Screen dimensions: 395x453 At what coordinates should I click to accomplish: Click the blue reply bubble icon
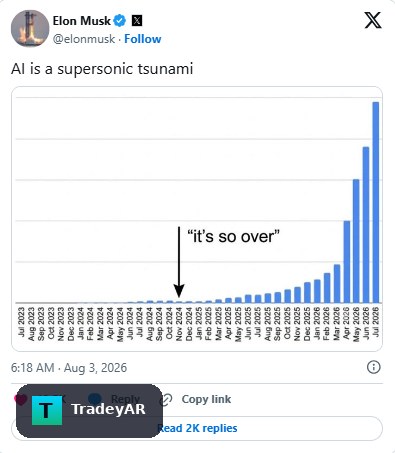[x=95, y=398]
